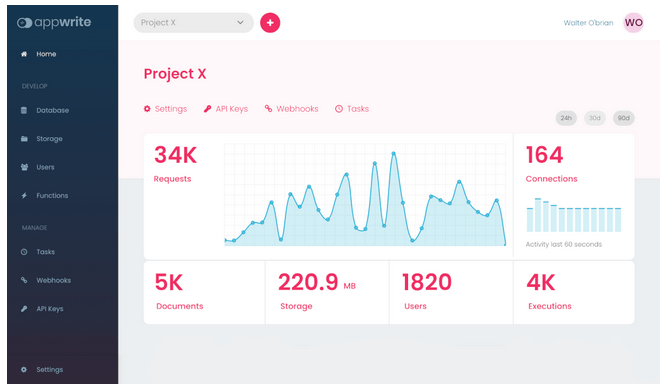This screenshot has width=666, height=389.
Task: Click the 5K Documents card
Action: click(204, 293)
